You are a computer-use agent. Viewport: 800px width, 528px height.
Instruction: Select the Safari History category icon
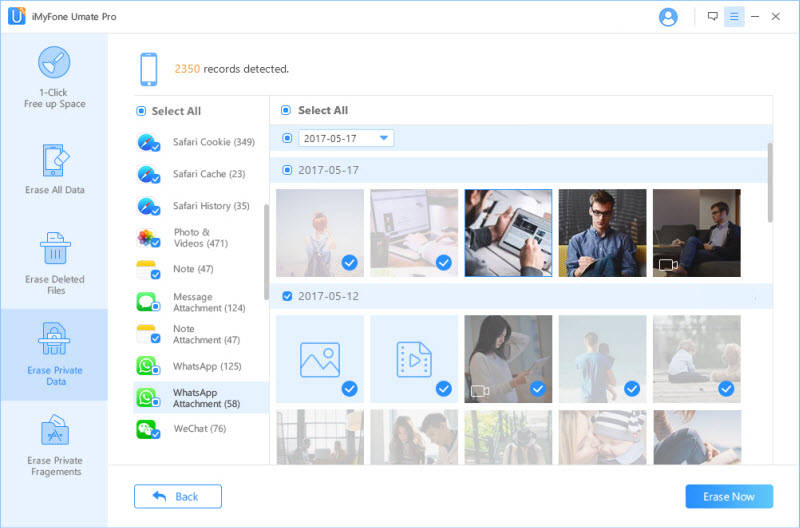pyautogui.click(x=148, y=206)
